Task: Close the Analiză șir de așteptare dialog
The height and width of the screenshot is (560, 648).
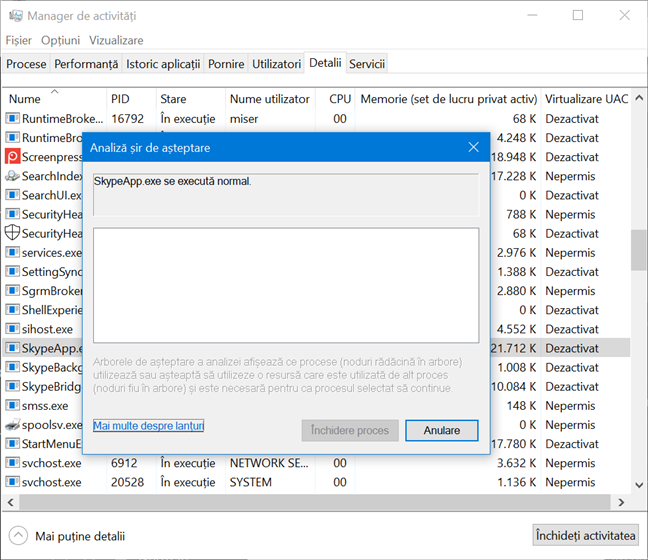Action: coord(474,147)
